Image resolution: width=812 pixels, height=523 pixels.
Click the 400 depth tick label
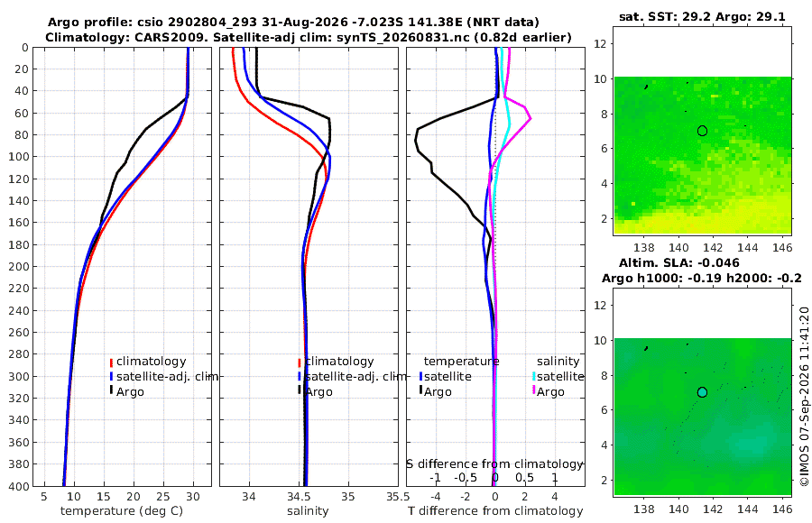pyautogui.click(x=20, y=486)
